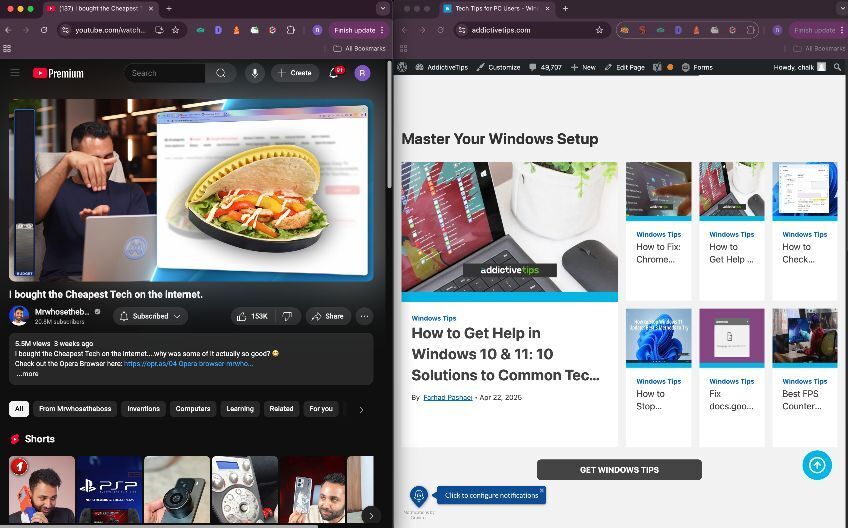848x528 pixels.
Task: Open Chrome menu beside Finish update
Action: tap(382, 30)
